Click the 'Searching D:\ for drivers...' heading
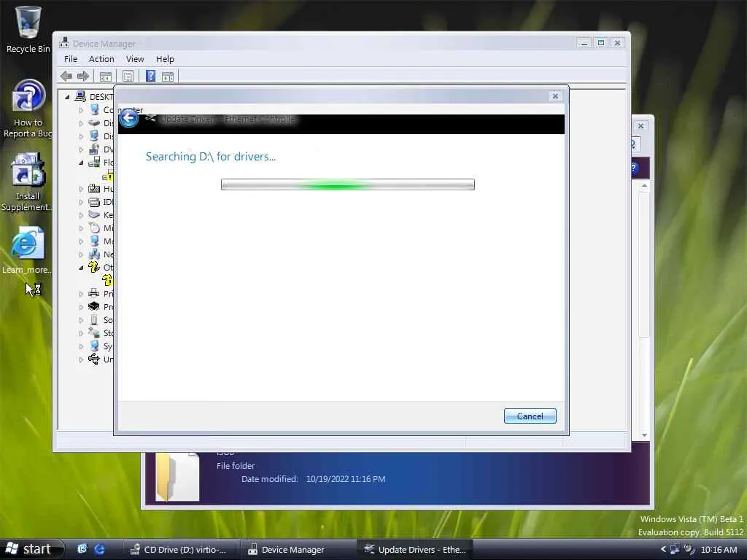 coord(211,157)
